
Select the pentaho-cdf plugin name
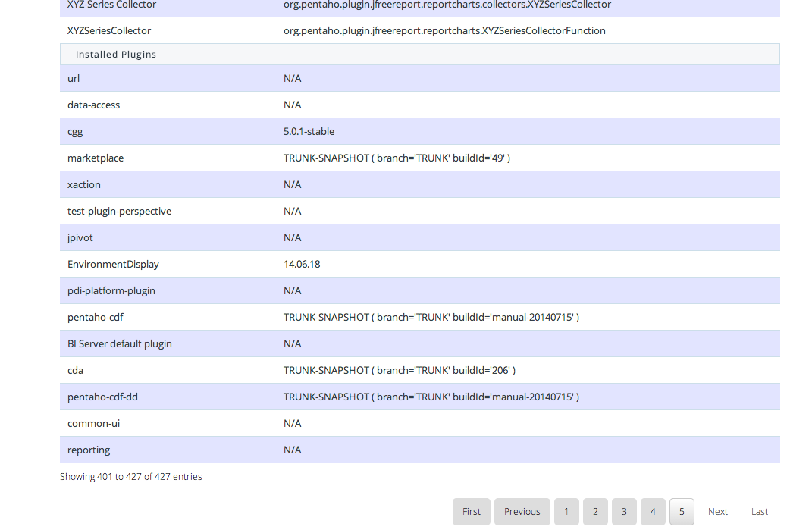96,318
